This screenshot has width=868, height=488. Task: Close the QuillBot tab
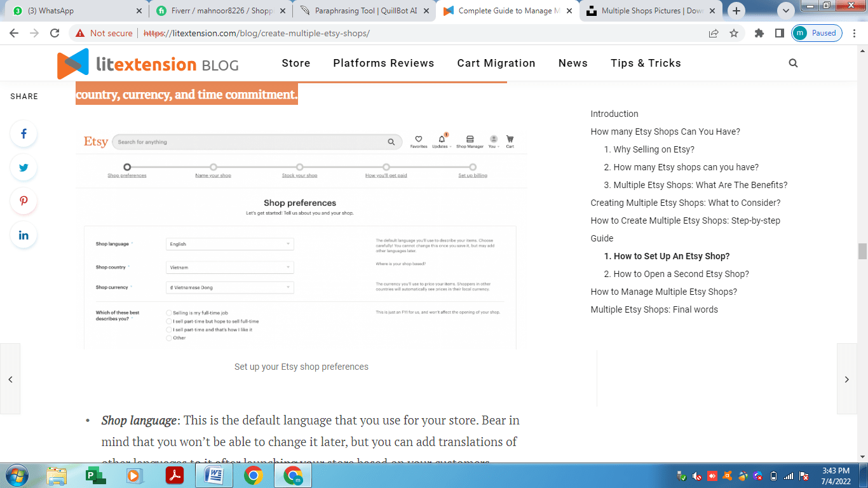pyautogui.click(x=426, y=11)
